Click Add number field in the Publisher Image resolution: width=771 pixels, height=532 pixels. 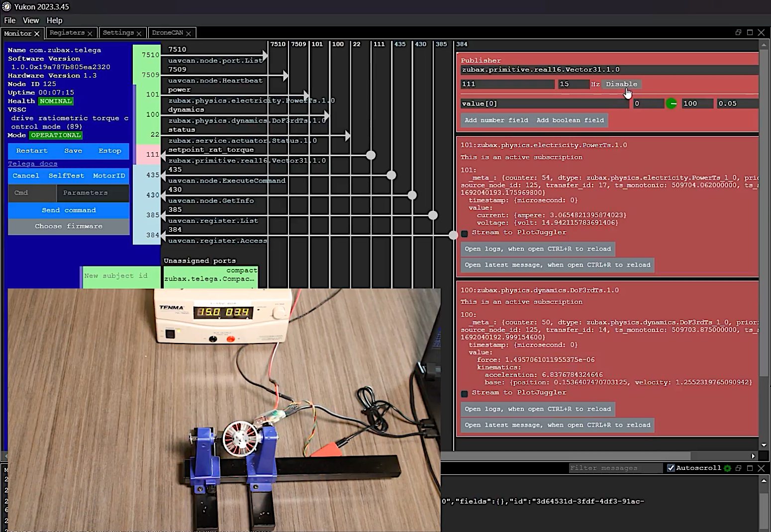click(496, 120)
